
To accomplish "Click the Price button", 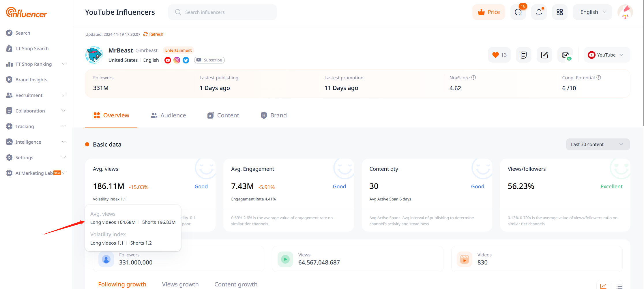I will (489, 12).
